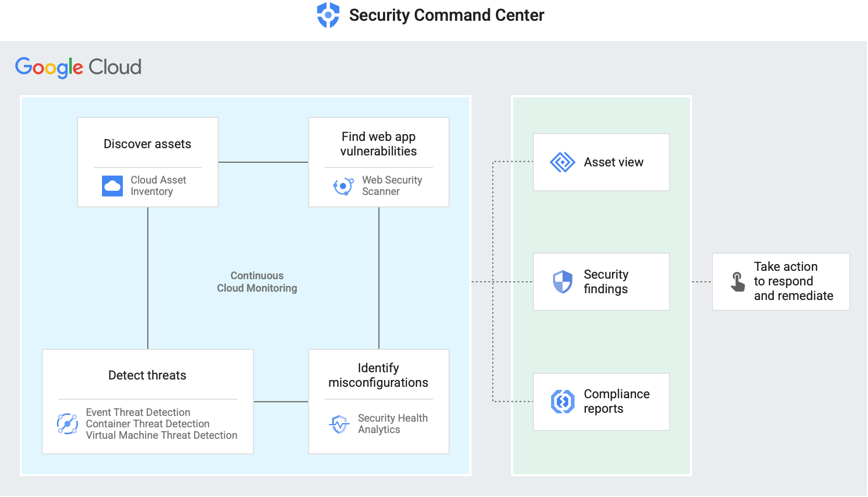Click the Find web app vulnerabilities heading
Screen dimensions: 868x497
tap(379, 144)
